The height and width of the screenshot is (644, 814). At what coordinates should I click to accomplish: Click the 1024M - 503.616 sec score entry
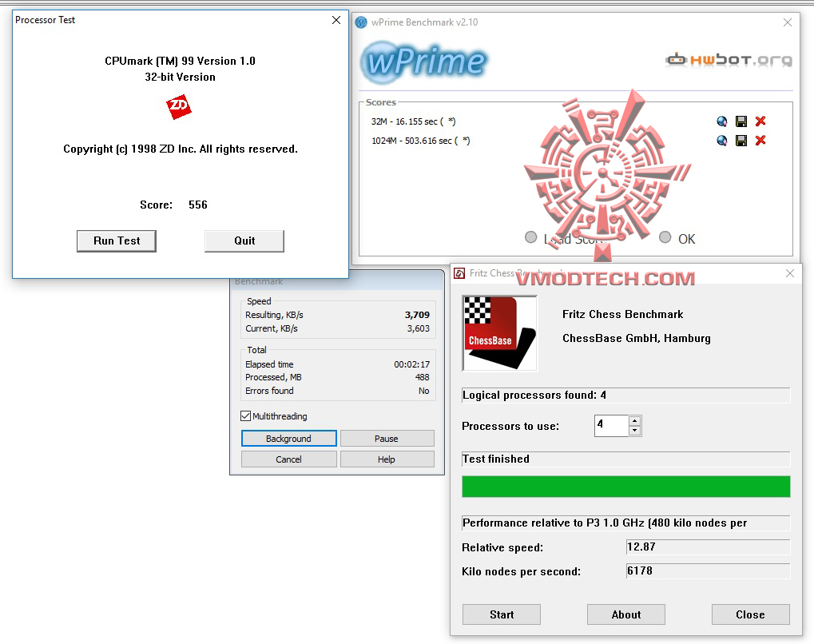click(x=420, y=141)
